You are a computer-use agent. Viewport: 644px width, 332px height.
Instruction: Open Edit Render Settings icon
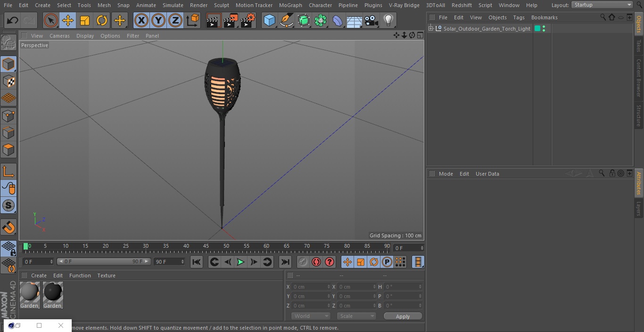pyautogui.click(x=248, y=20)
